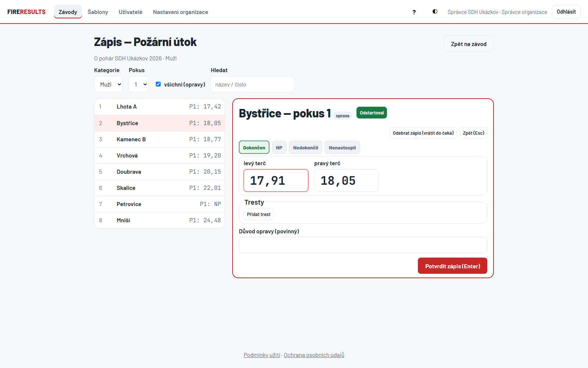This screenshot has height=368, width=588.
Task: Select the Mniší row
Action: pyautogui.click(x=159, y=220)
